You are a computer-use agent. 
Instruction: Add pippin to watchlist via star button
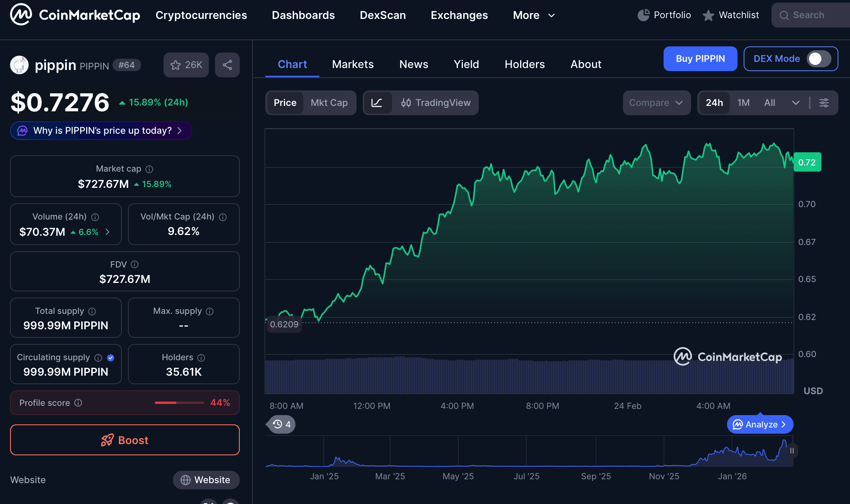[x=186, y=65]
